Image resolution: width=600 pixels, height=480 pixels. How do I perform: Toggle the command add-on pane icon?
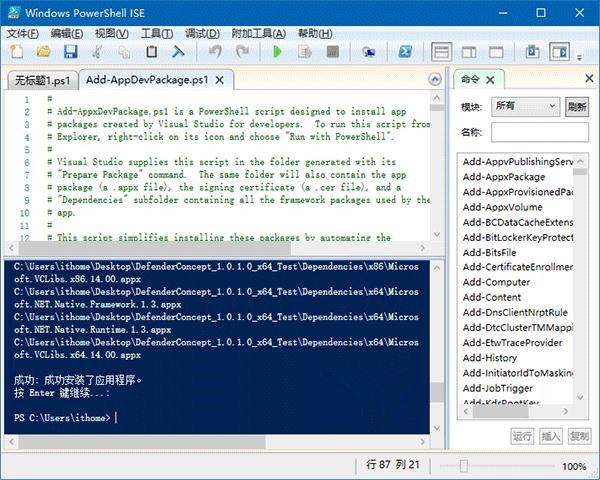559,52
